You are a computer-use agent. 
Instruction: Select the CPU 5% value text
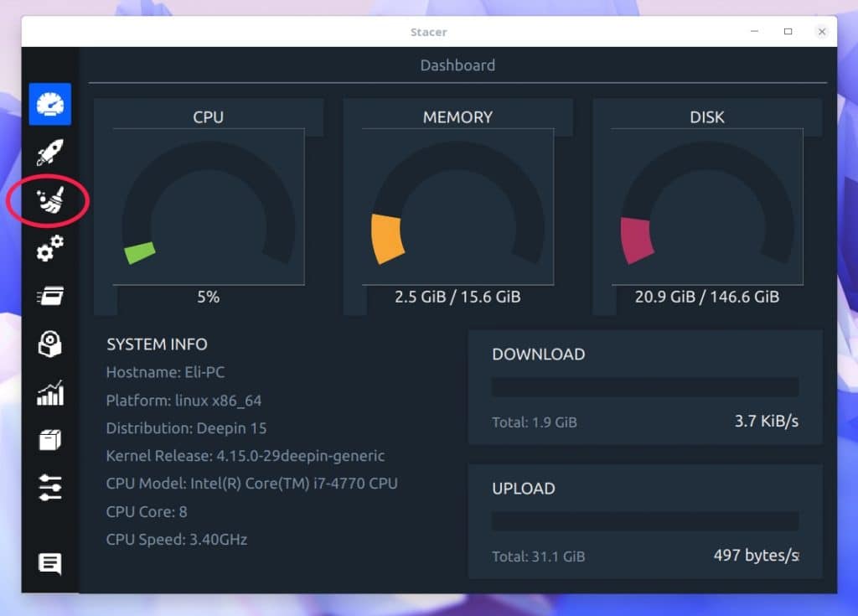pyautogui.click(x=209, y=297)
